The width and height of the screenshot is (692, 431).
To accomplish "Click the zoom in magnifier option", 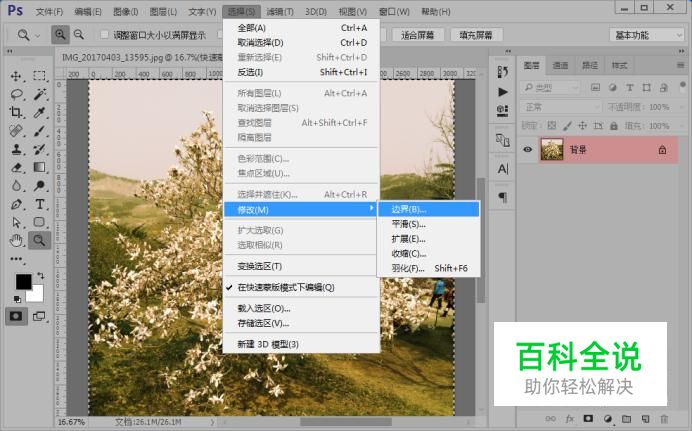I will coord(60,34).
